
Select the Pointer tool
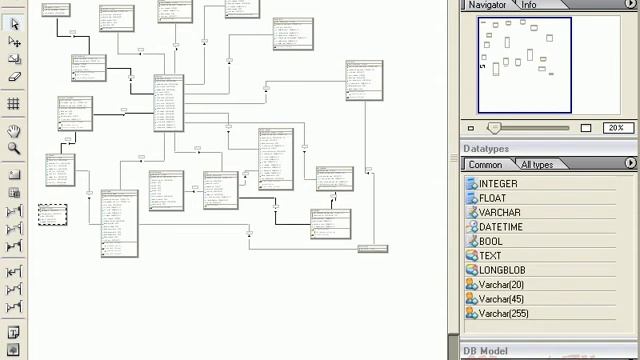[x=14, y=24]
